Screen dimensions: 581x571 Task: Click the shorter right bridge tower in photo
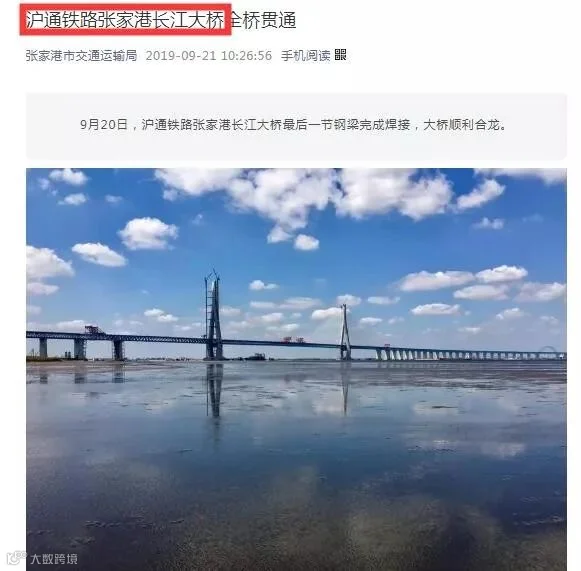[345, 332]
